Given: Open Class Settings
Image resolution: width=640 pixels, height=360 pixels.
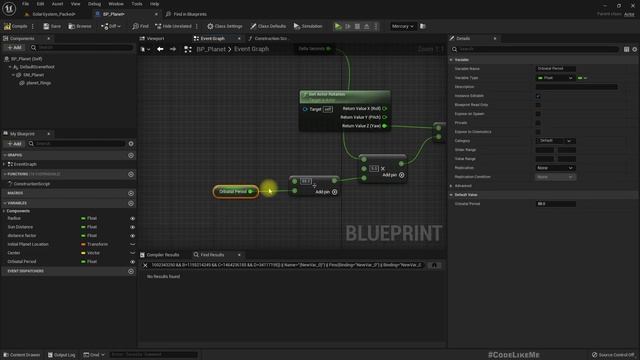Looking at the screenshot, I should pos(224,26).
